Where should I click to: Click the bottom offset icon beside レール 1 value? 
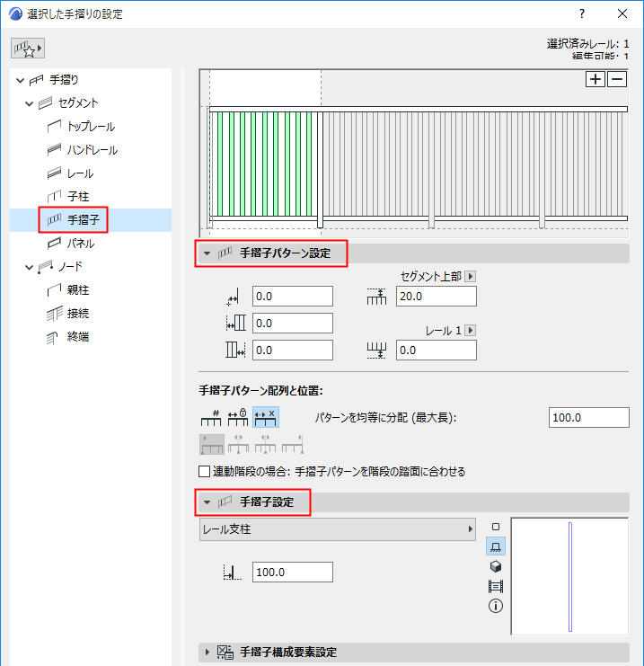(376, 351)
